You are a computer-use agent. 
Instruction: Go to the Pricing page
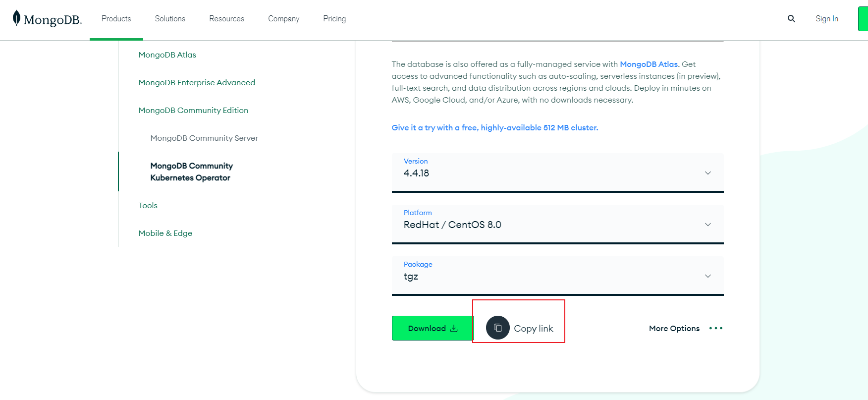[334, 19]
